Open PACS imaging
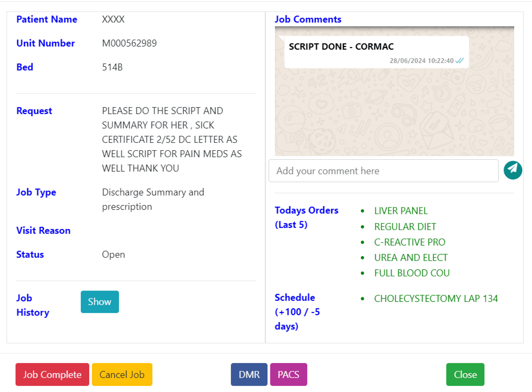The image size is (532, 392). tap(288, 374)
